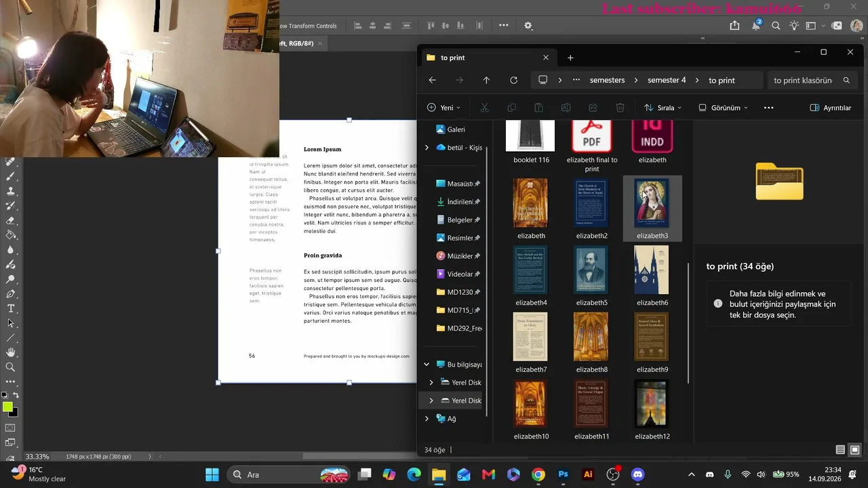Image resolution: width=868 pixels, height=488 pixels.
Task: Click the green foreground color swatch
Action: pos(7,407)
